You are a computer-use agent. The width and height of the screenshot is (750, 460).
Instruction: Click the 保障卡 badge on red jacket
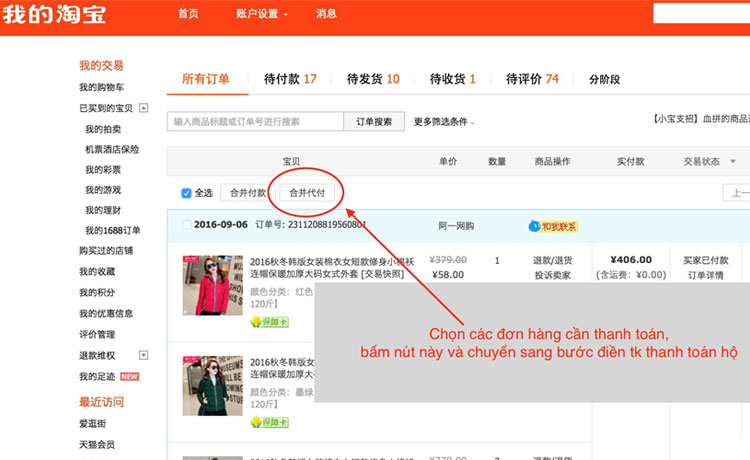coord(268,322)
